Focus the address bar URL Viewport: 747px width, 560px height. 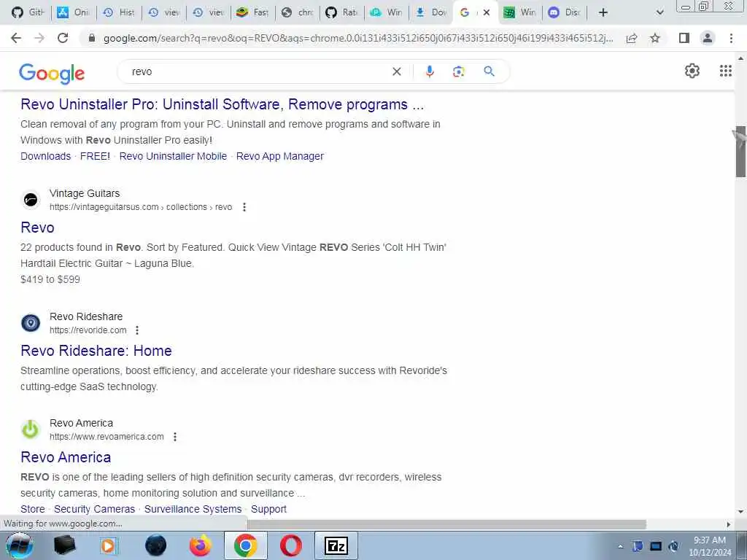[357, 38]
